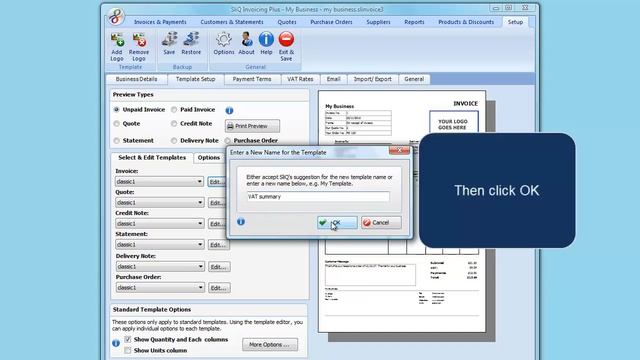The height and width of the screenshot is (360, 640).
Task: Click Edit button for Invoice template
Action: (x=217, y=182)
